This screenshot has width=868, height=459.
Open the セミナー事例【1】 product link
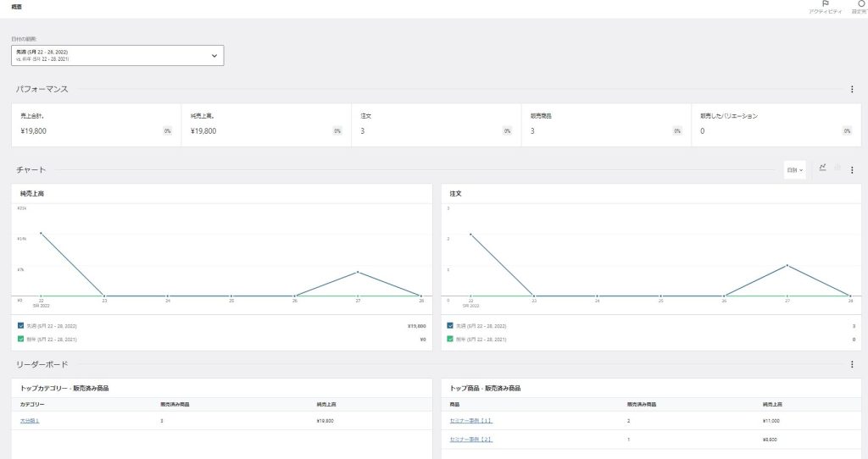click(x=470, y=421)
